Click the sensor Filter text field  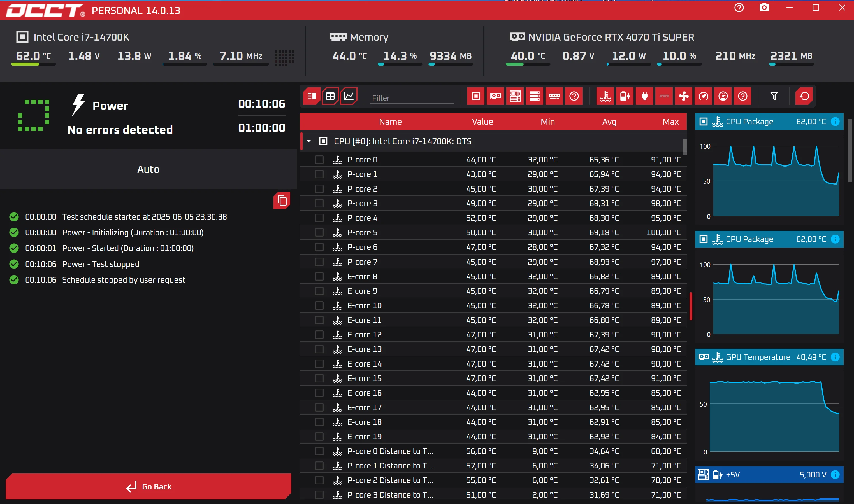pos(412,98)
